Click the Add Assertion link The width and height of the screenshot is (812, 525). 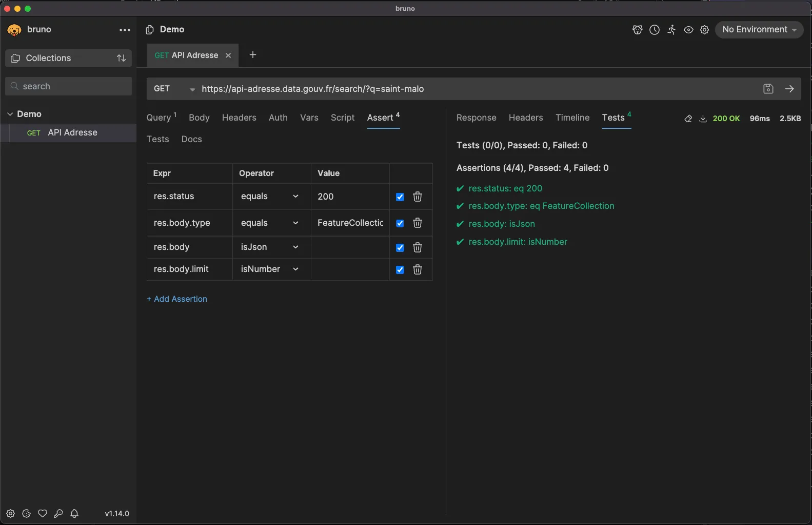click(177, 299)
